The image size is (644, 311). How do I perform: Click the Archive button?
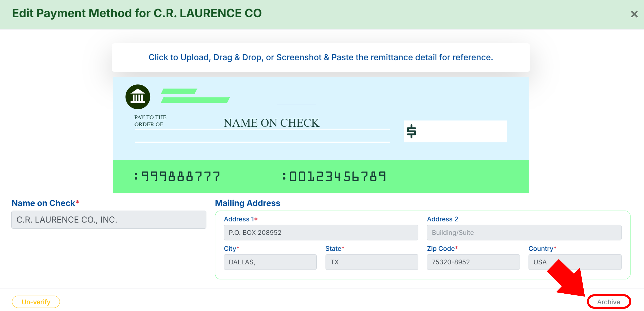tap(608, 302)
